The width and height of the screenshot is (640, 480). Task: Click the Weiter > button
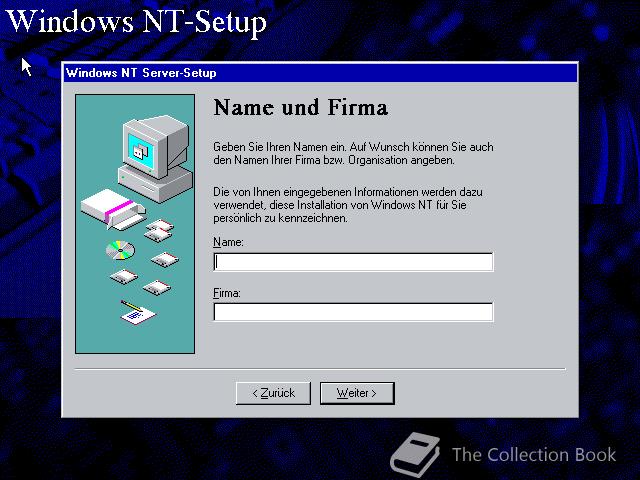[357, 393]
